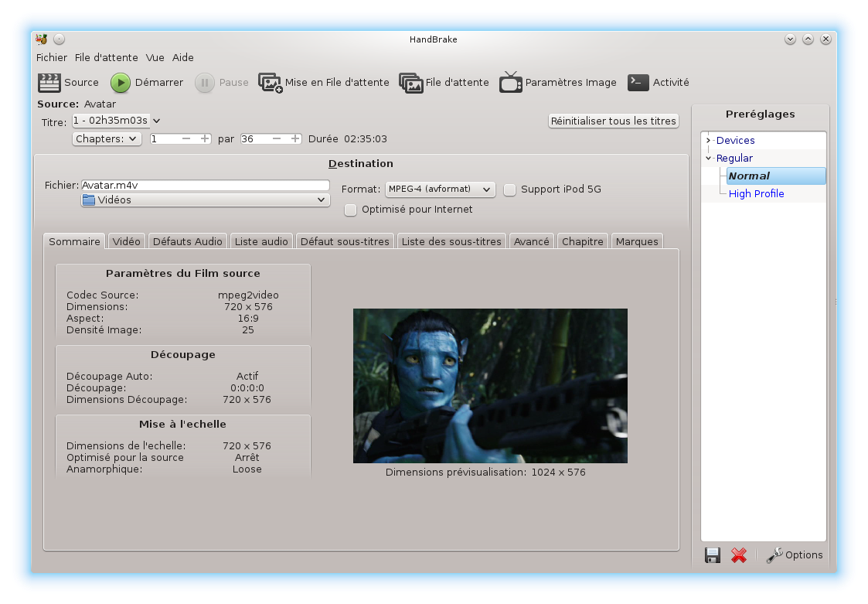Click the Avatar preview thumbnail image
Viewport: 868px width, 604px height.
pos(491,386)
